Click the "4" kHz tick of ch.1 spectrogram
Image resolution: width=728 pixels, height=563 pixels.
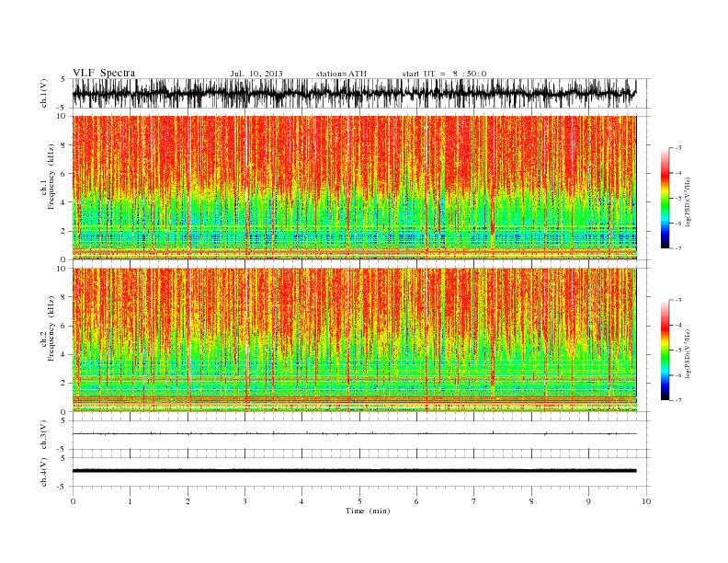coord(64,202)
